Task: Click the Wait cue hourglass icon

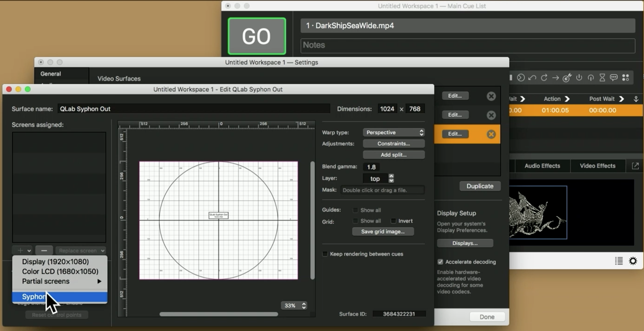Action: pyautogui.click(x=602, y=78)
